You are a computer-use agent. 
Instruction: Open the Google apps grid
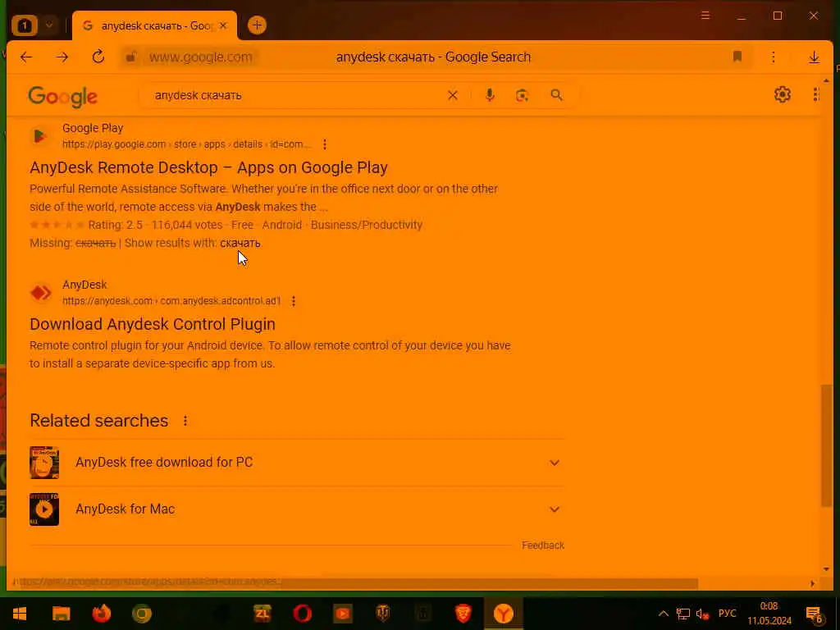click(816, 94)
